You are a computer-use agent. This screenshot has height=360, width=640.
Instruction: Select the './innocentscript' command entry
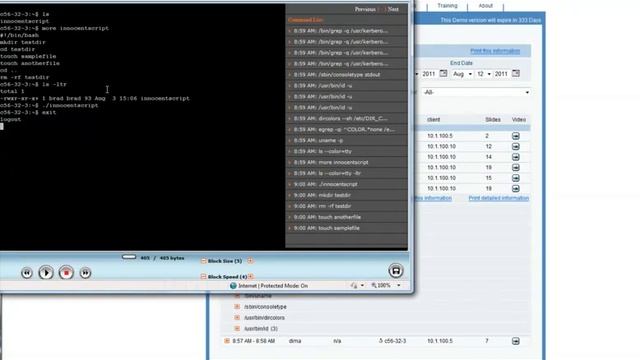(x=346, y=184)
